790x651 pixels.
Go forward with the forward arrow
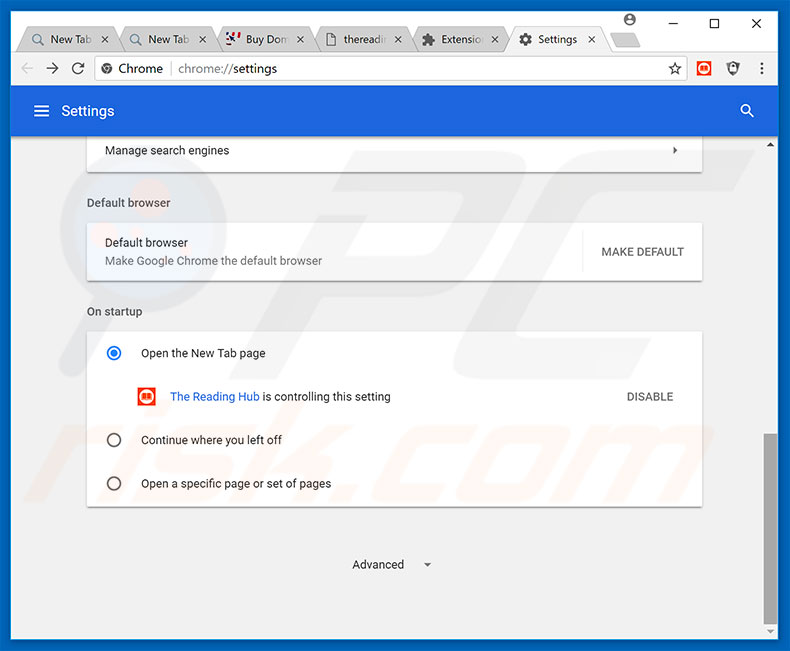[x=52, y=68]
